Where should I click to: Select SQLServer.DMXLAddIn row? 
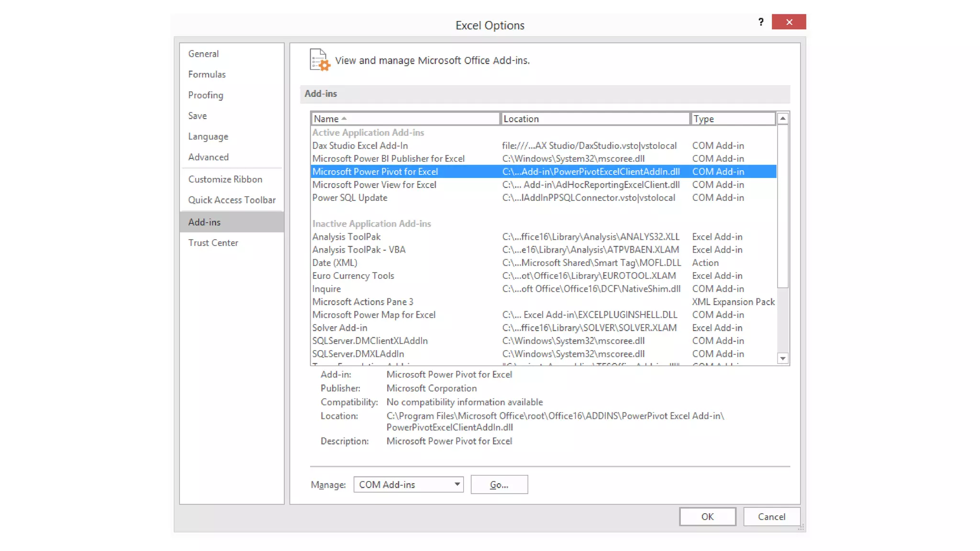click(x=543, y=354)
